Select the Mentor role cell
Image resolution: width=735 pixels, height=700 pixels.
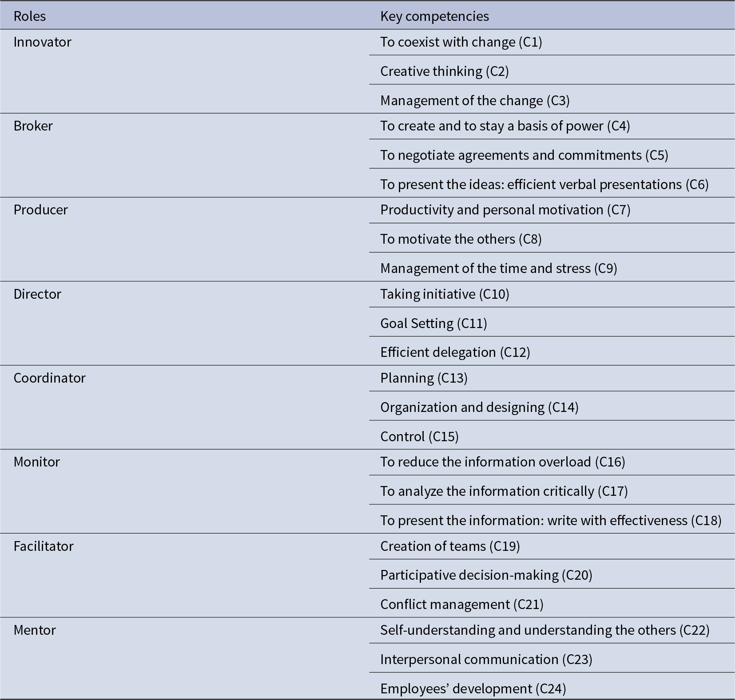pyautogui.click(x=35, y=630)
